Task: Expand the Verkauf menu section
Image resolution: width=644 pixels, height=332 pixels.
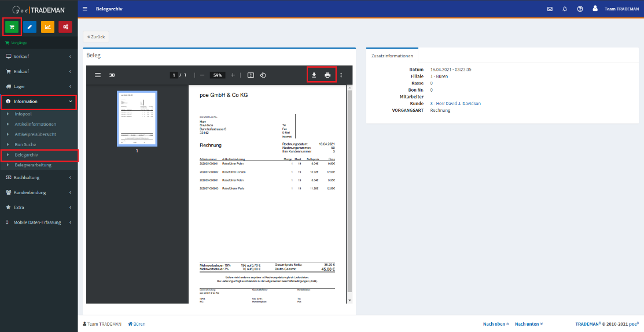Action: [x=38, y=56]
